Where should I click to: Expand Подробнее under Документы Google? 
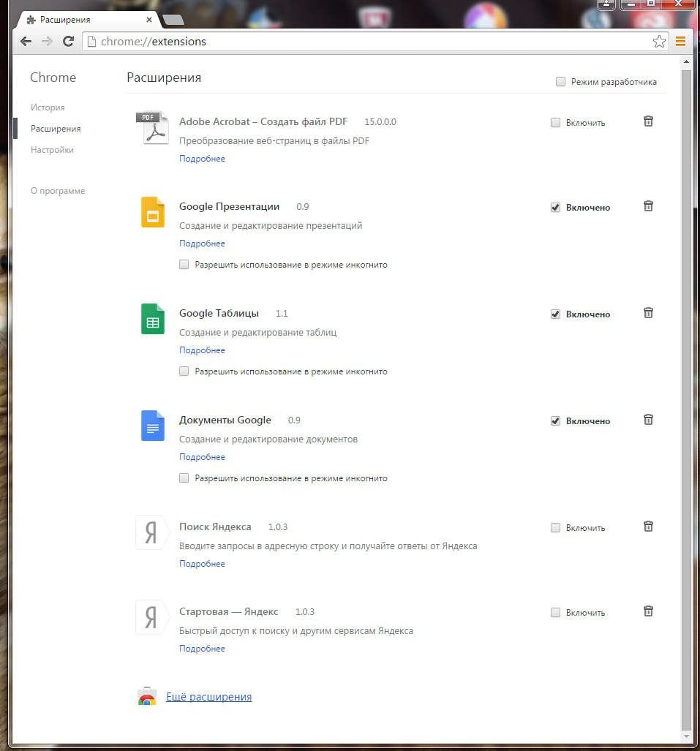point(202,457)
